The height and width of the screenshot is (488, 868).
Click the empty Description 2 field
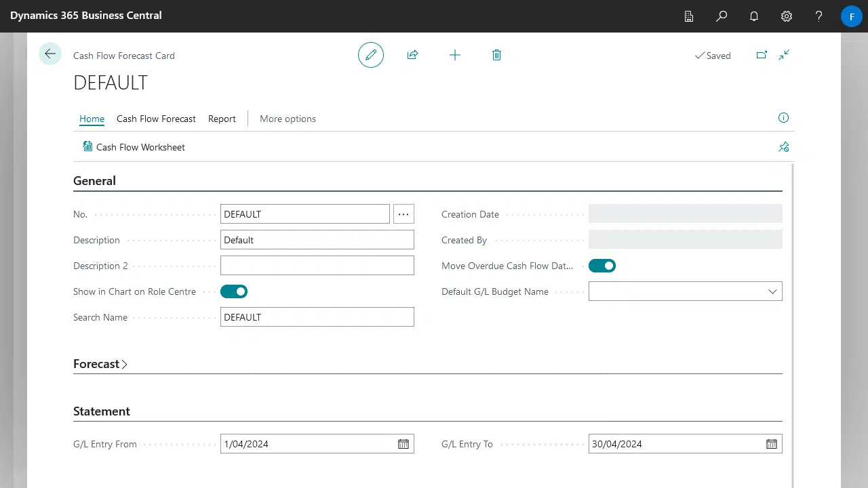tap(317, 266)
